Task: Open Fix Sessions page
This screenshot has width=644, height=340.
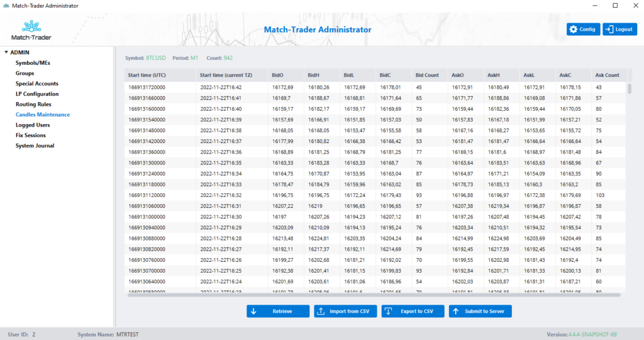Action: pyautogui.click(x=31, y=135)
